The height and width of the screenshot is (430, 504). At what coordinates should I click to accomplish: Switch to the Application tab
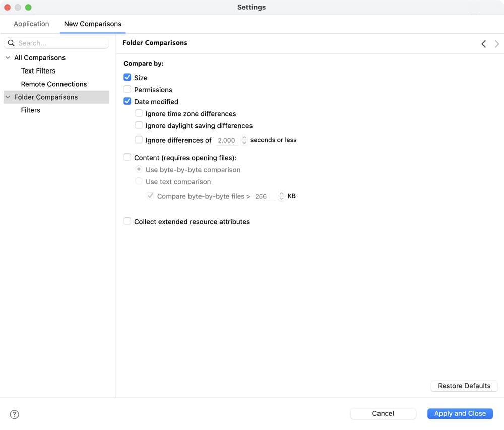[x=31, y=24]
